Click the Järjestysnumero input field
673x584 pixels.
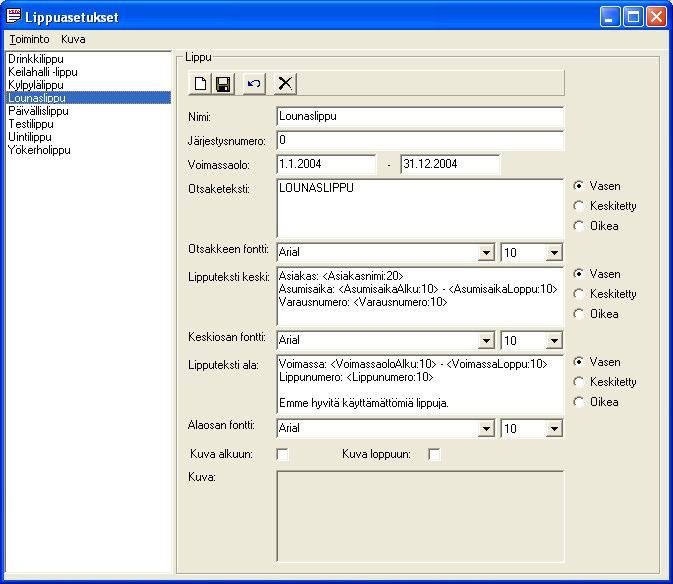click(x=420, y=141)
